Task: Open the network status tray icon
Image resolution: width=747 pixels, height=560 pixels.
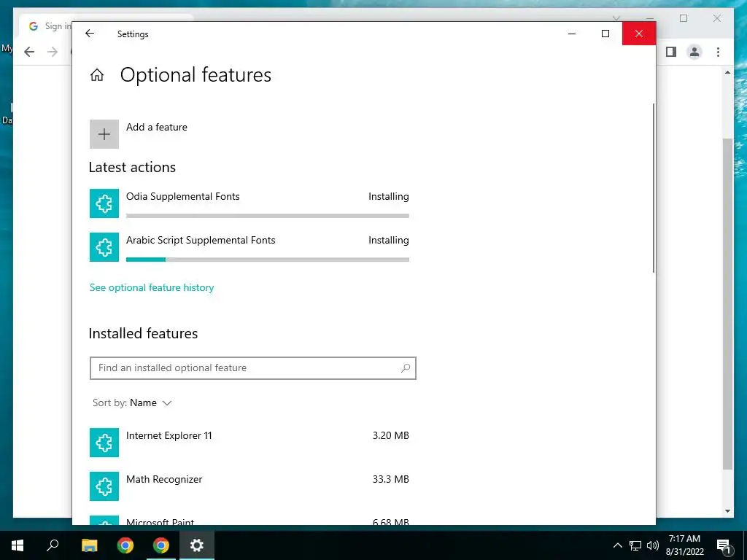Action: coord(635,545)
